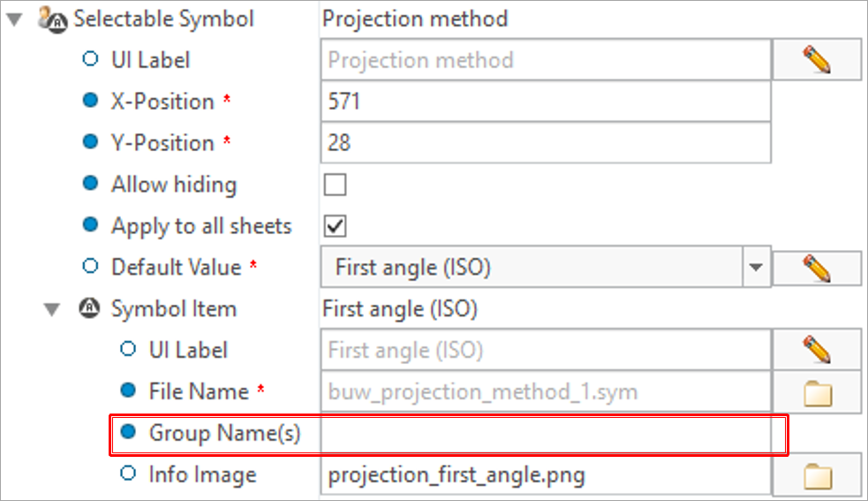Viewport: 868px width, 501px height.
Task: Click the X-Position field containing 571
Action: [546, 102]
